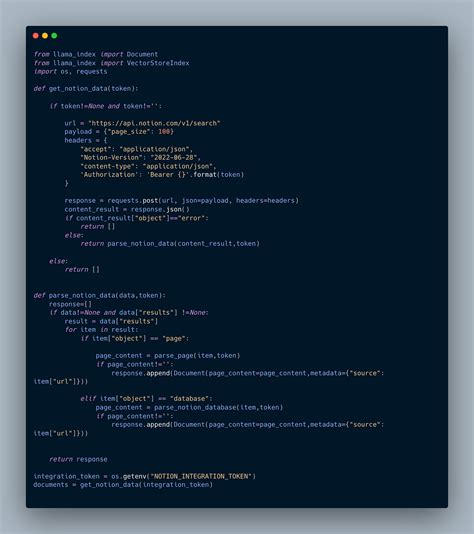This screenshot has width=474, height=534.
Task: Click the "return response" statement
Action: (x=78, y=459)
